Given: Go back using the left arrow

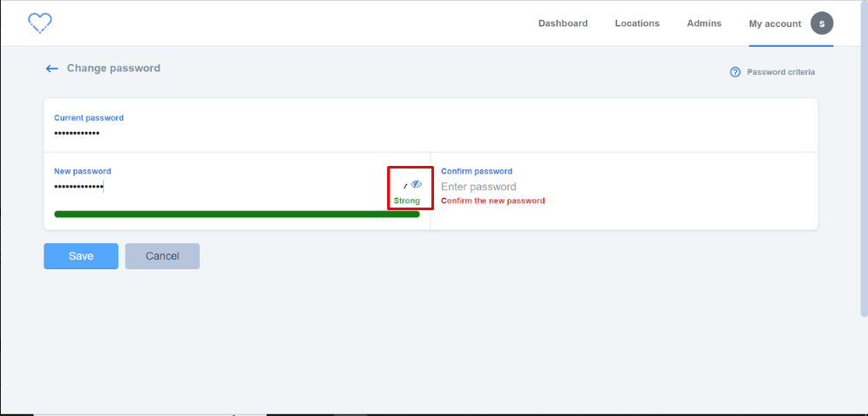Looking at the screenshot, I should pos(52,69).
